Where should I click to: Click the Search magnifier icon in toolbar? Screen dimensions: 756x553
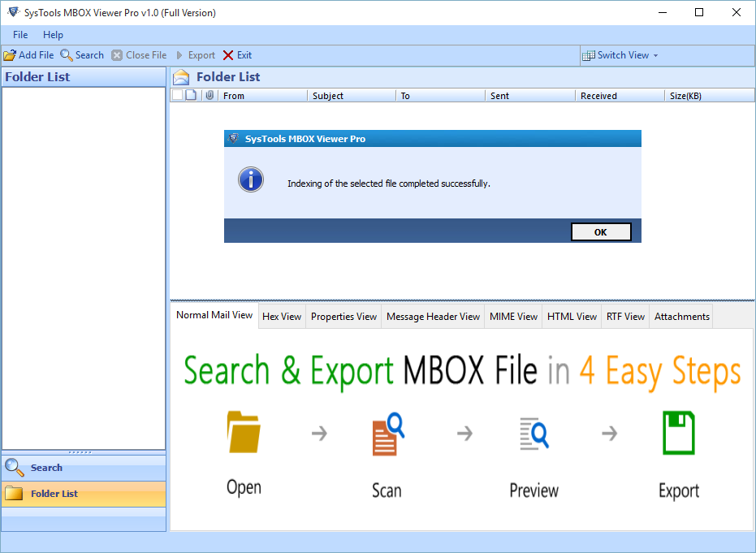[x=67, y=55]
